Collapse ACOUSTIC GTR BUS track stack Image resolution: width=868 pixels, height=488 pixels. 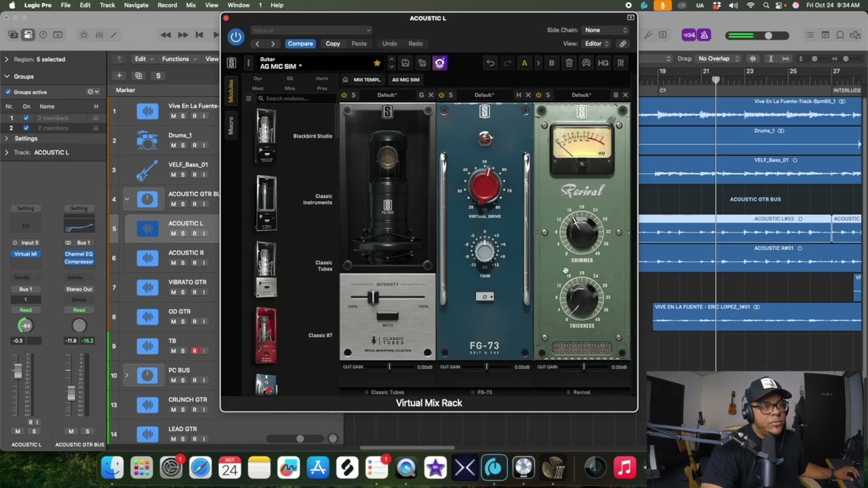pyautogui.click(x=126, y=199)
